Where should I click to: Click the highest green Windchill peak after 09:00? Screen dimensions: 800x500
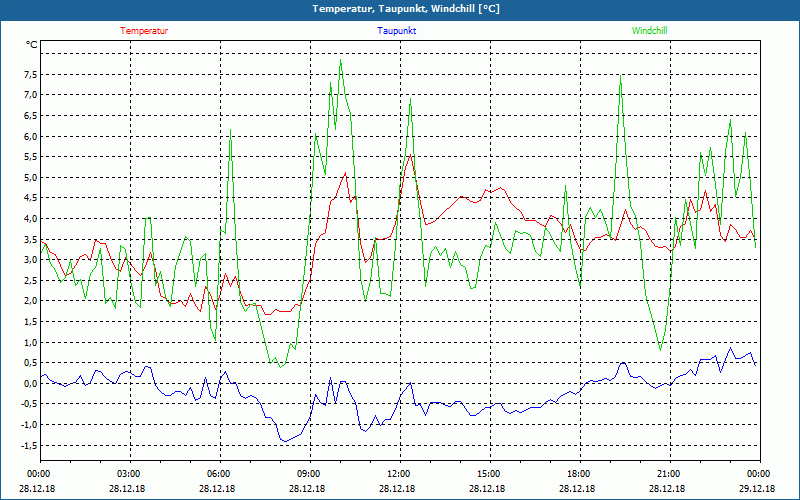341,60
